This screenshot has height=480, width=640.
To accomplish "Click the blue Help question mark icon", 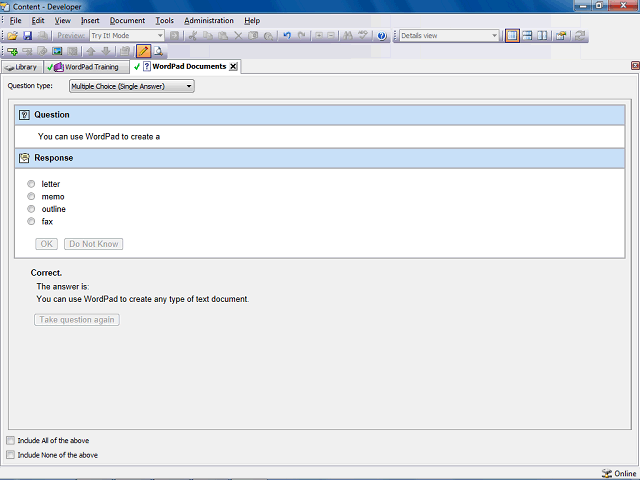I will 382,36.
